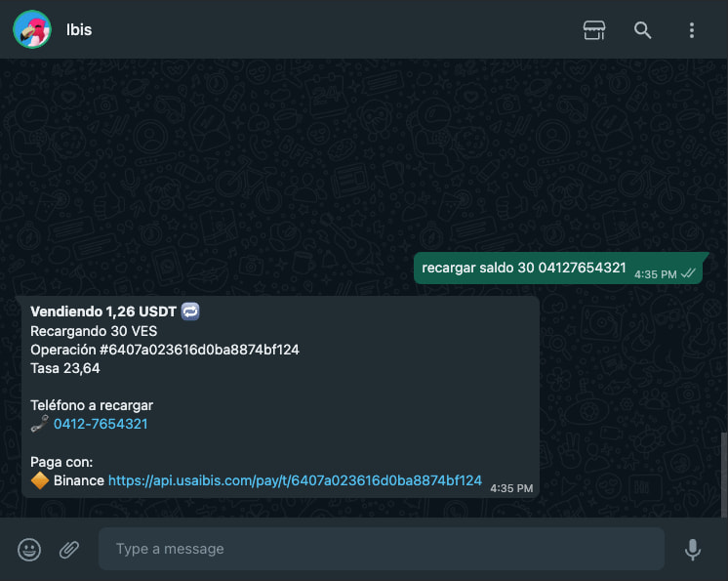728x581 pixels.
Task: Open the Ibis profile picture
Action: pos(32,29)
